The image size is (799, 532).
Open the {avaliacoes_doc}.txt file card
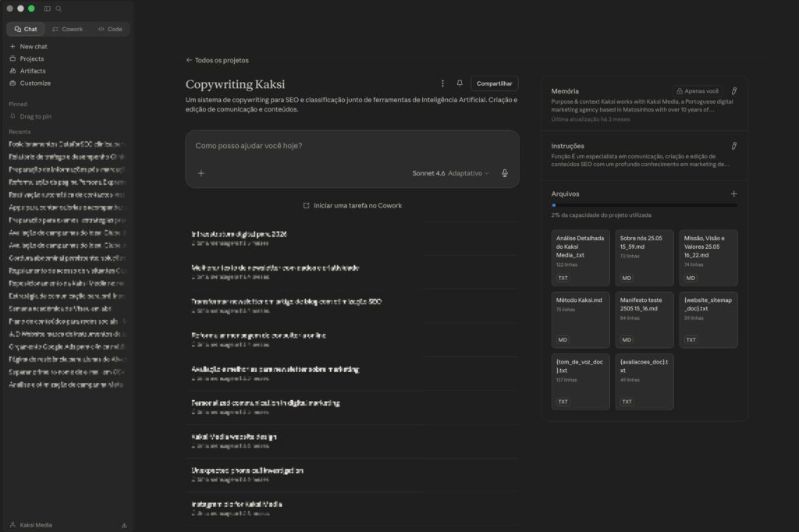(645, 381)
